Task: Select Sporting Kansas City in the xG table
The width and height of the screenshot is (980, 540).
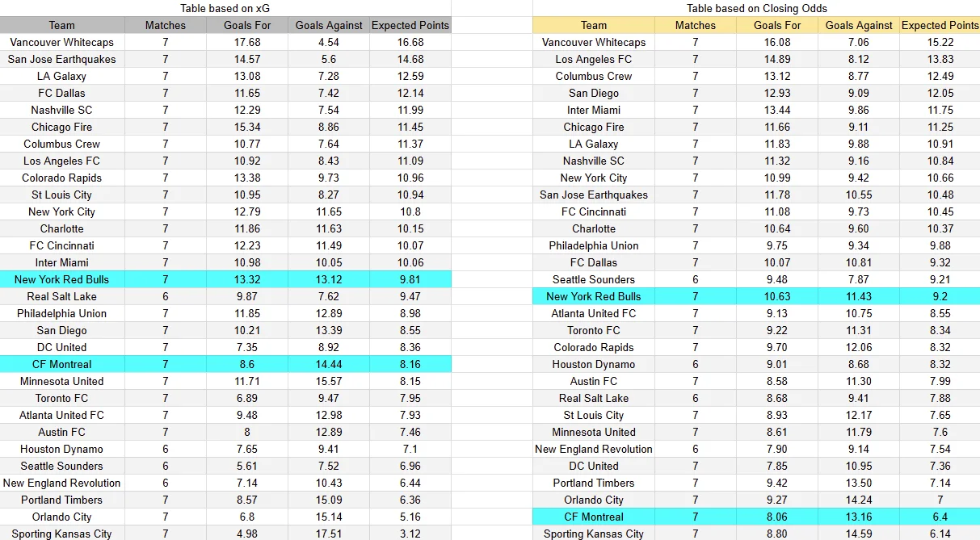Action: [62, 534]
